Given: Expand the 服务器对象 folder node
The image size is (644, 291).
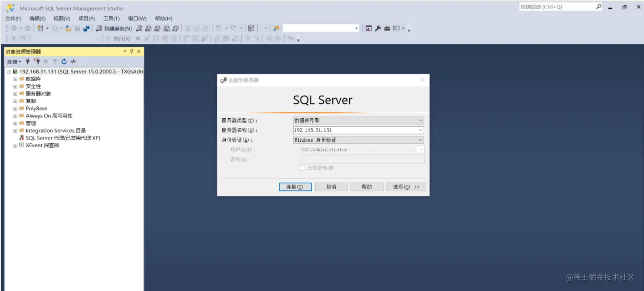Looking at the screenshot, I should pyautogui.click(x=15, y=94).
